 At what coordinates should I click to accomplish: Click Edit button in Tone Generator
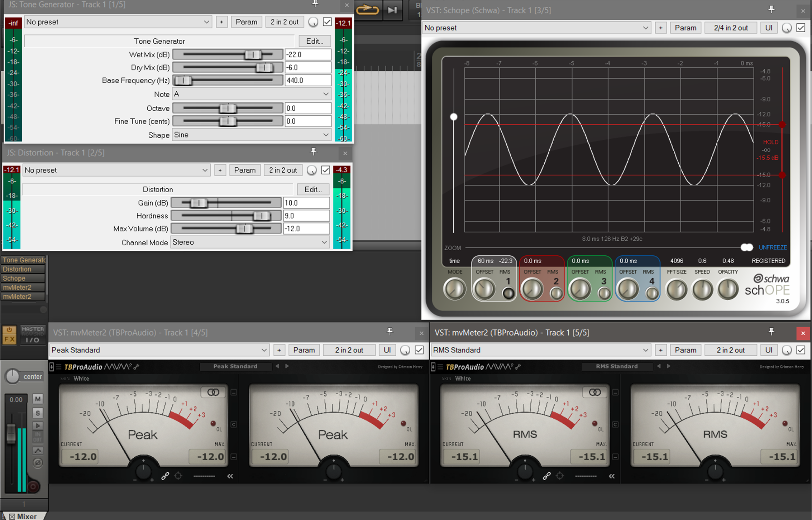pyautogui.click(x=314, y=41)
